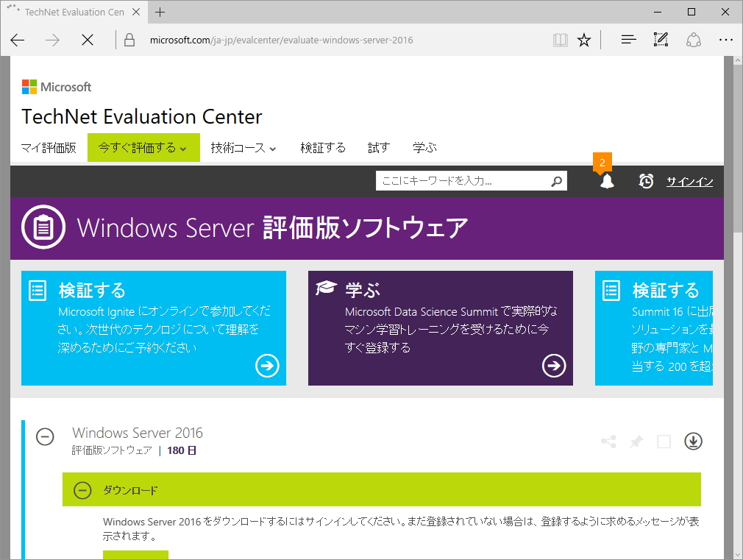This screenshot has height=560, width=743.
Task: Open the Summit 16 検証する card
Action: click(x=654, y=328)
